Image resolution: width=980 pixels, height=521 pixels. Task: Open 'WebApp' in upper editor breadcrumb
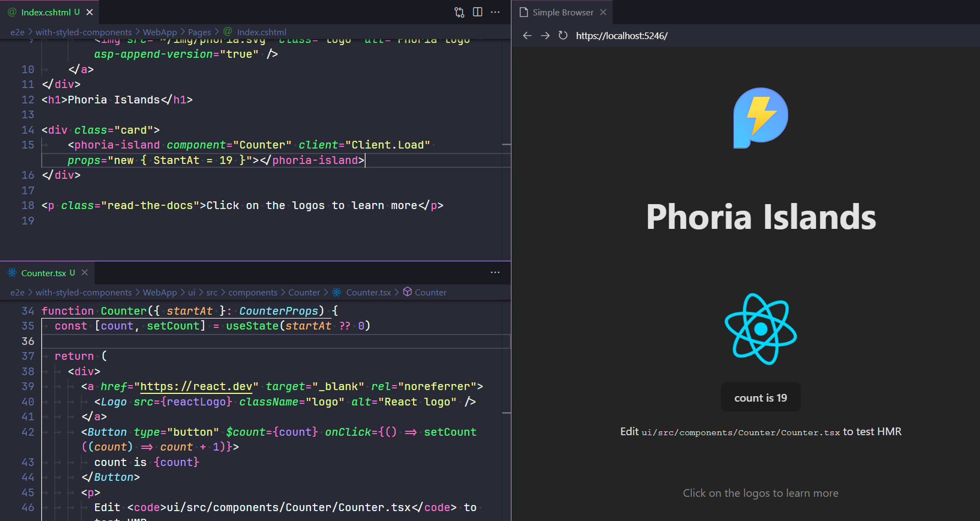click(x=159, y=32)
